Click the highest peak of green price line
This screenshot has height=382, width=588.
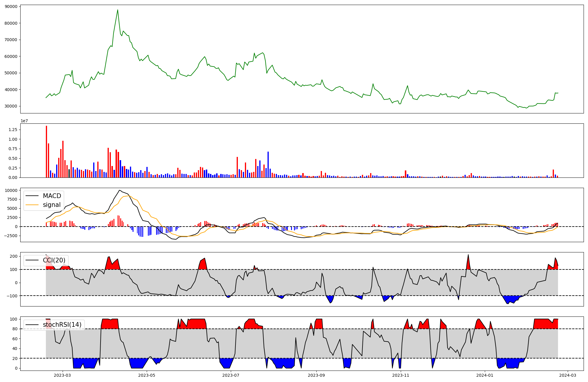(x=118, y=10)
